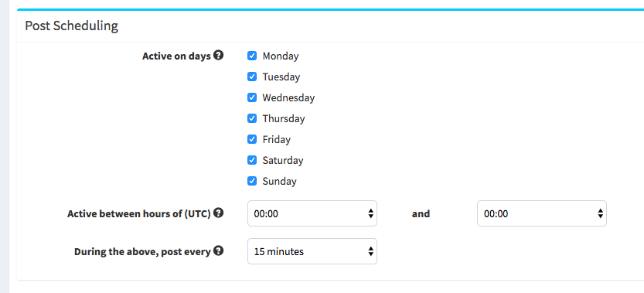Uncheck the Monday checkbox

pos(252,56)
